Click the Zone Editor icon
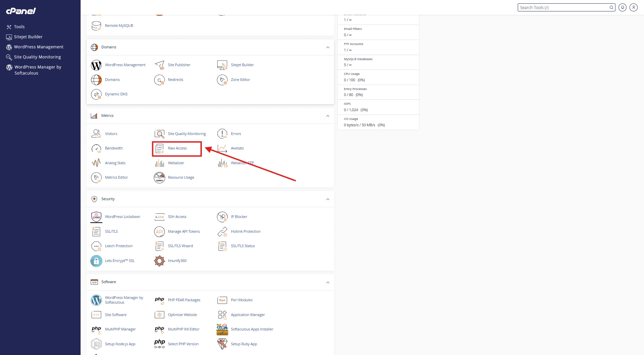This screenshot has height=355, width=644. [222, 80]
